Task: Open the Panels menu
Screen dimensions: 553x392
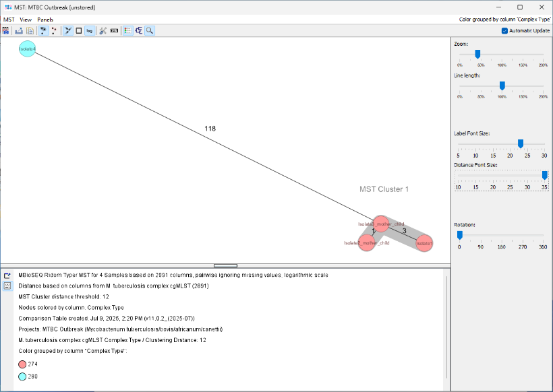Action: click(45, 20)
